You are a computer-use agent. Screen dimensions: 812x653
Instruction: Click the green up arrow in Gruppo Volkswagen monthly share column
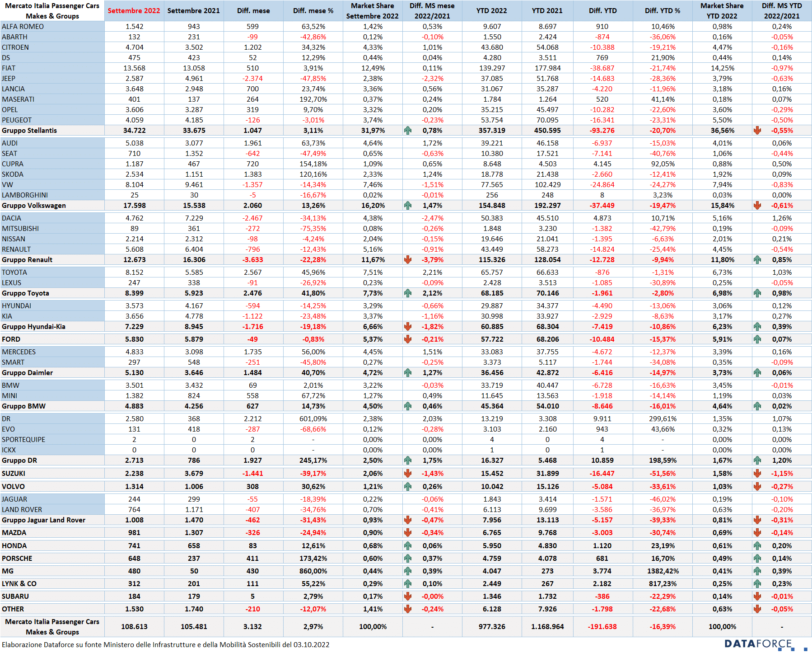point(408,206)
